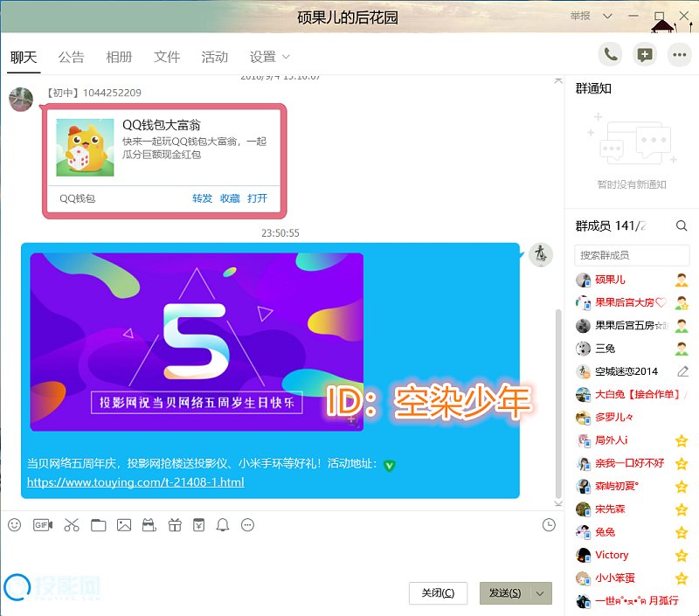Click the star badge next to 宋先森
This screenshot has height=616, width=699.
coord(682,509)
